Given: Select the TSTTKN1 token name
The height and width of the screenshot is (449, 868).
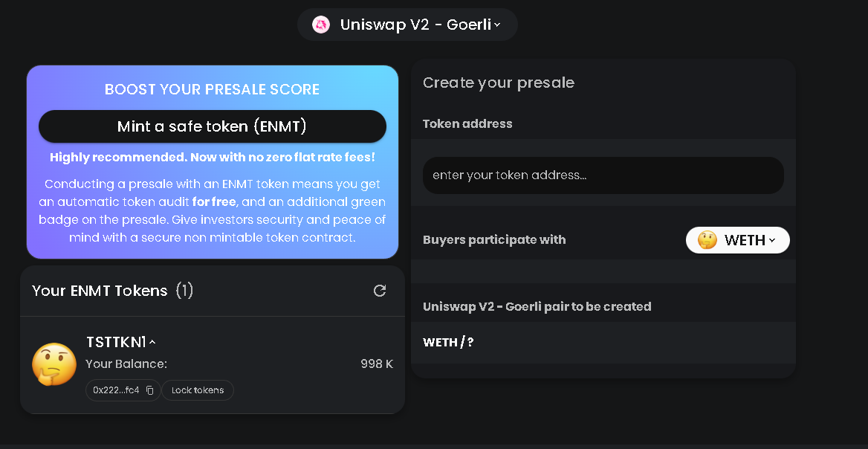Looking at the screenshot, I should pos(116,342).
